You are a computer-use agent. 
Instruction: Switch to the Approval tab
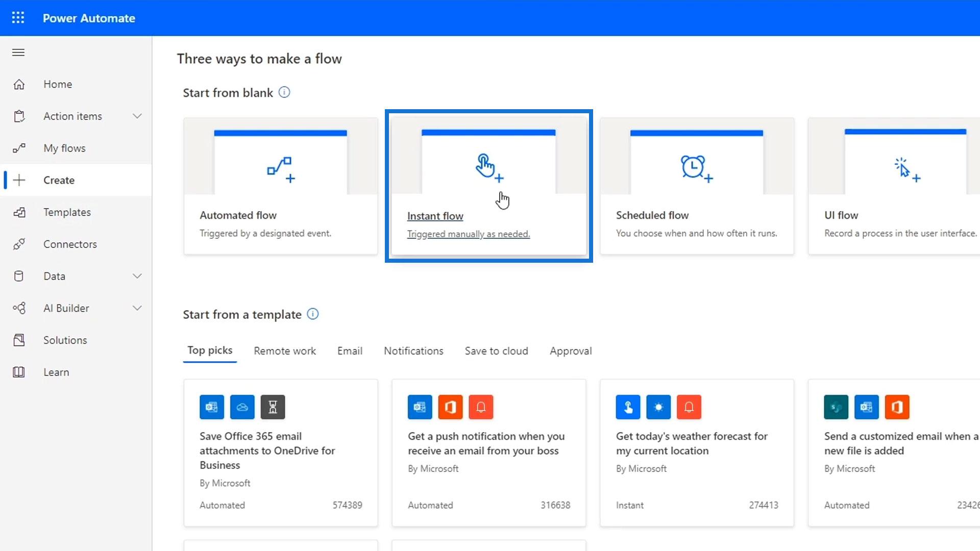[570, 351]
